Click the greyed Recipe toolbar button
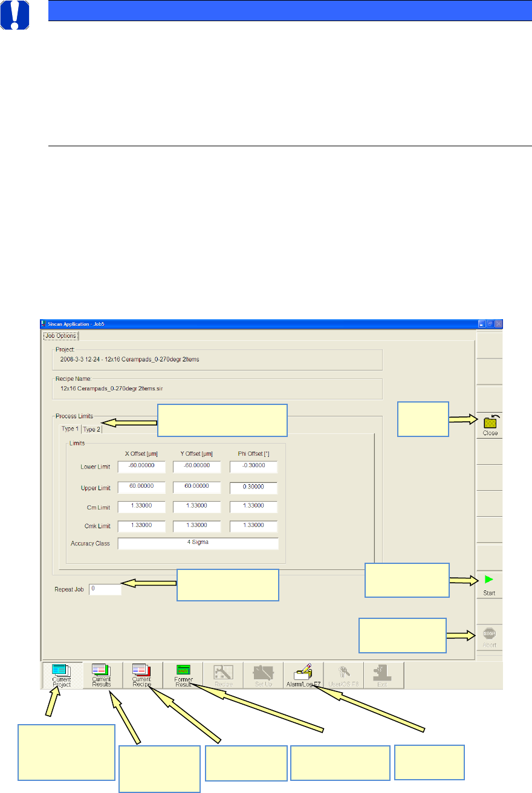532x793 pixels. [x=223, y=675]
